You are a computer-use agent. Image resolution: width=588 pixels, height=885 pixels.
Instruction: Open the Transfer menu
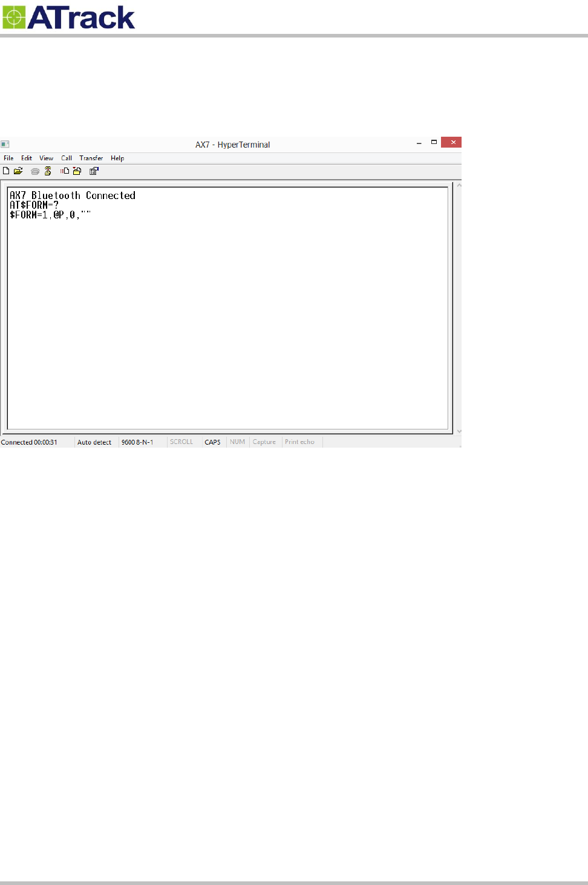(91, 158)
